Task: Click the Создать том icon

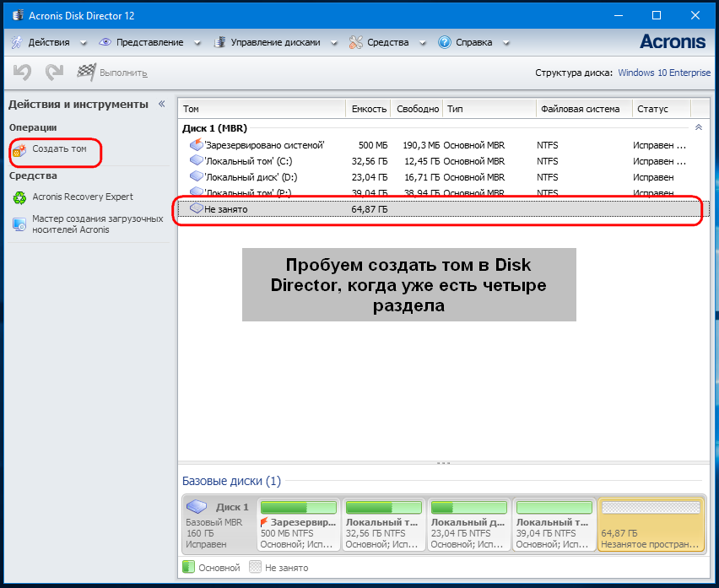Action: pyautogui.click(x=19, y=149)
